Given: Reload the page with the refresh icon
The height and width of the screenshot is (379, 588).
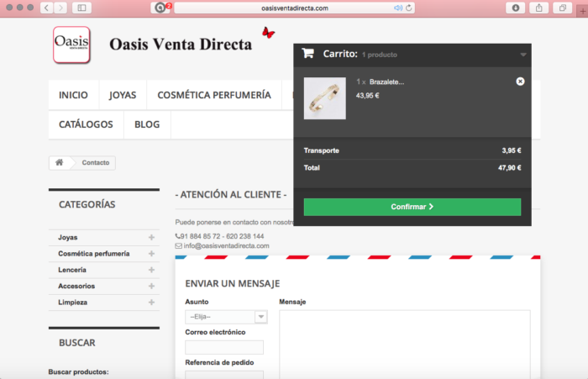Looking at the screenshot, I should (x=409, y=8).
